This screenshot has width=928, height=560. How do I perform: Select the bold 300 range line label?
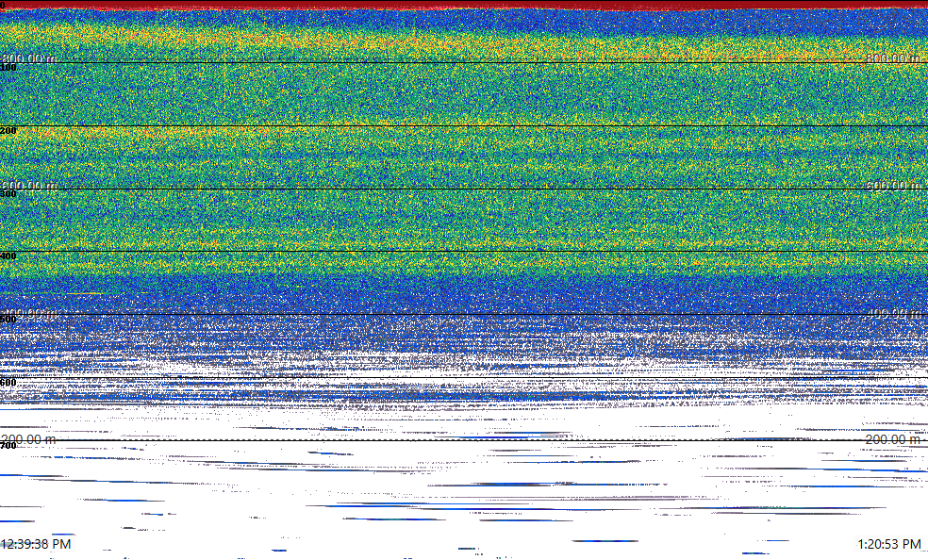8,194
